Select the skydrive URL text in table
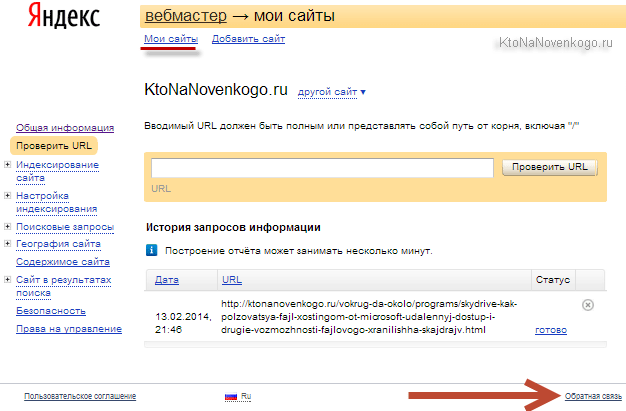Image resolution: width=626 pixels, height=411 pixels. tap(369, 317)
